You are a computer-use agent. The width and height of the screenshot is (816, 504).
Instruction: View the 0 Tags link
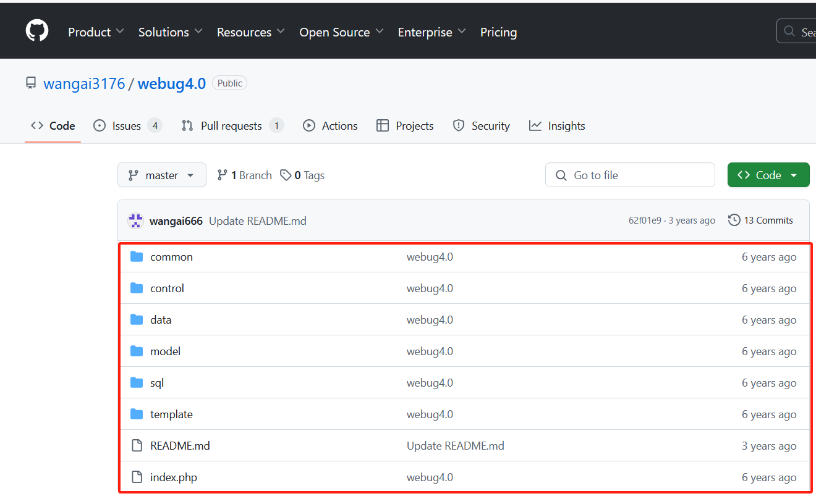pyautogui.click(x=302, y=175)
